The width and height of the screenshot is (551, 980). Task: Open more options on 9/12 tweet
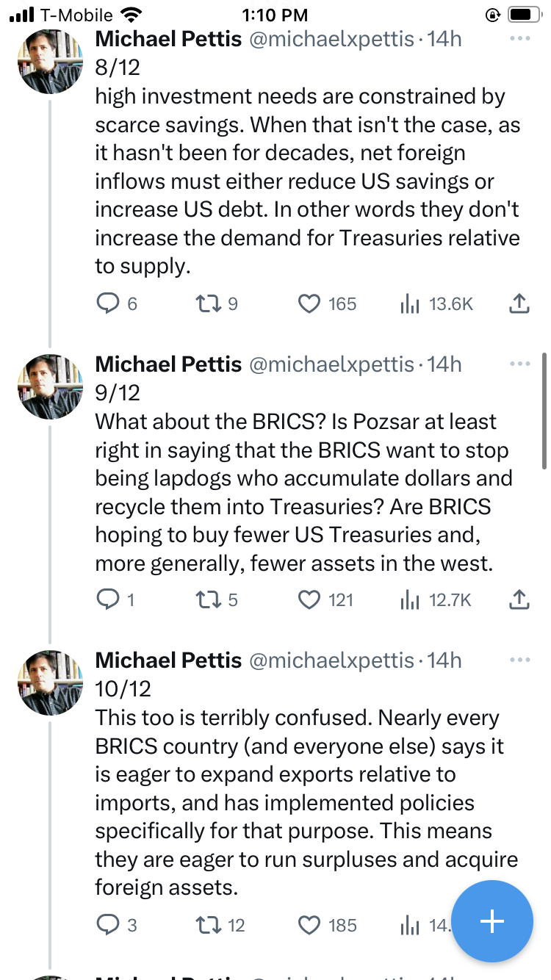tap(519, 364)
